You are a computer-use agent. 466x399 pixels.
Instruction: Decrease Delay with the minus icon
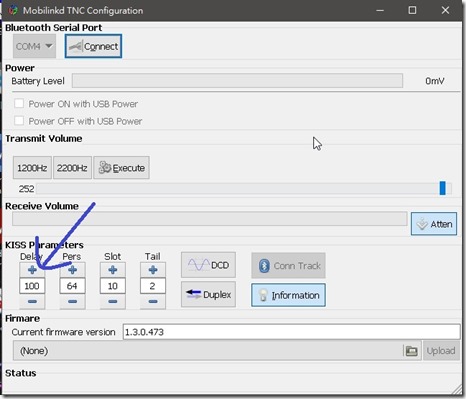pyautogui.click(x=32, y=302)
